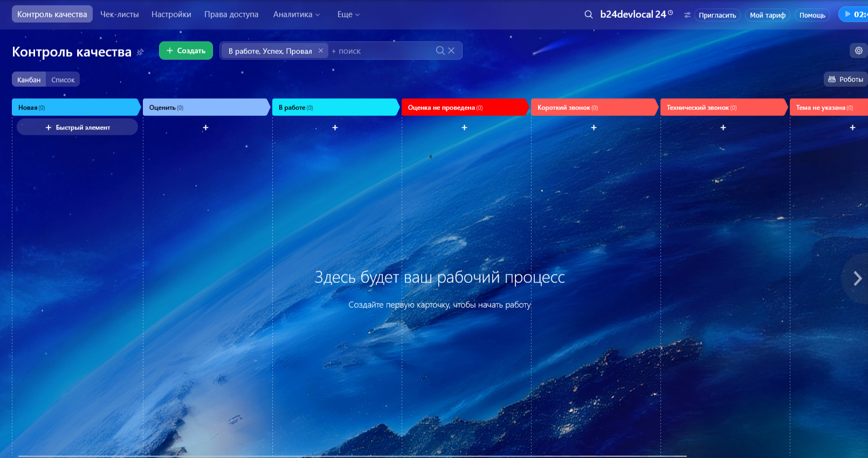Click the В работе stage header
Screen dimensions: 868x458
tap(336, 107)
